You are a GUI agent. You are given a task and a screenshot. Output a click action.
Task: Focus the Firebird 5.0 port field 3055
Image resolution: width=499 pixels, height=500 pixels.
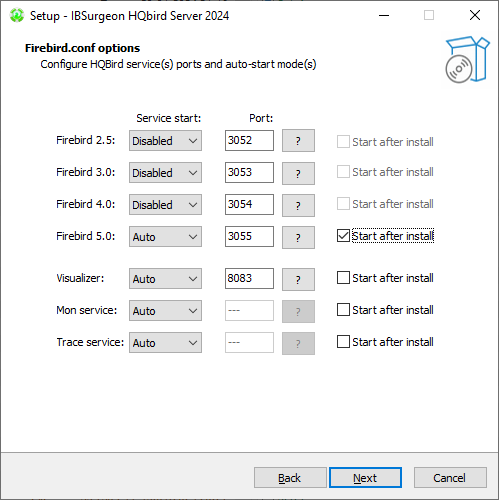click(x=249, y=237)
